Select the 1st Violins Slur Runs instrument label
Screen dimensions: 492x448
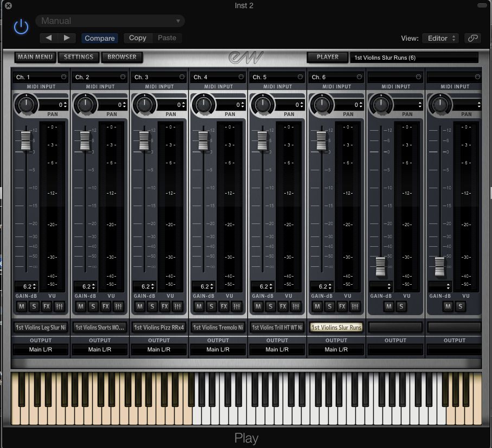pyautogui.click(x=336, y=328)
